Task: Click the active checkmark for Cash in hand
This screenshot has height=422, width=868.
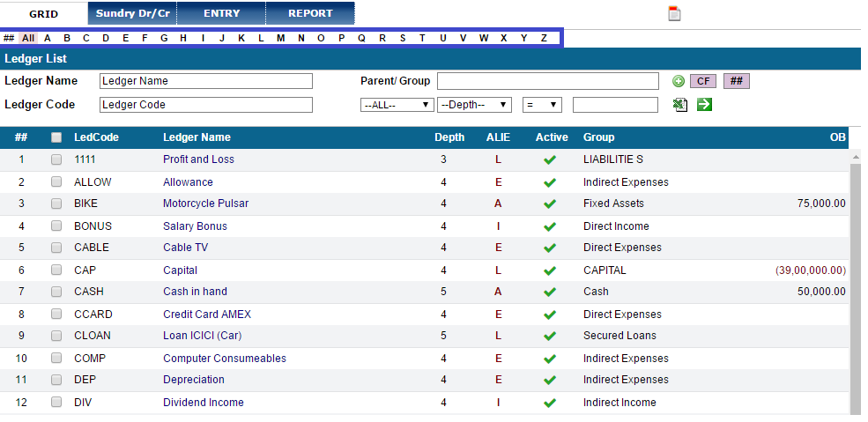Action: pyautogui.click(x=550, y=292)
